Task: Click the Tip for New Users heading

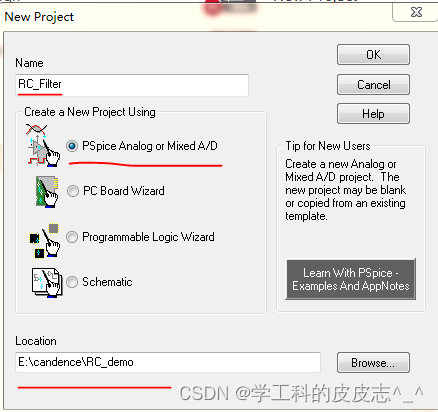Action: pyautogui.click(x=328, y=146)
